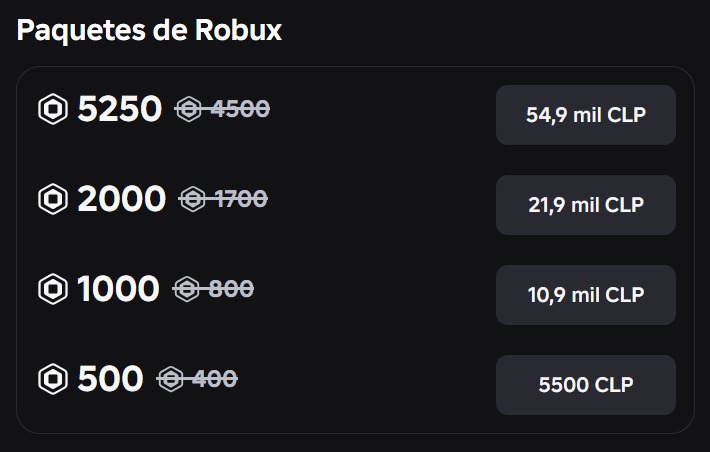The image size is (710, 452).
Task: Click the strikethrough 4500 original amount
Action: 240,109
